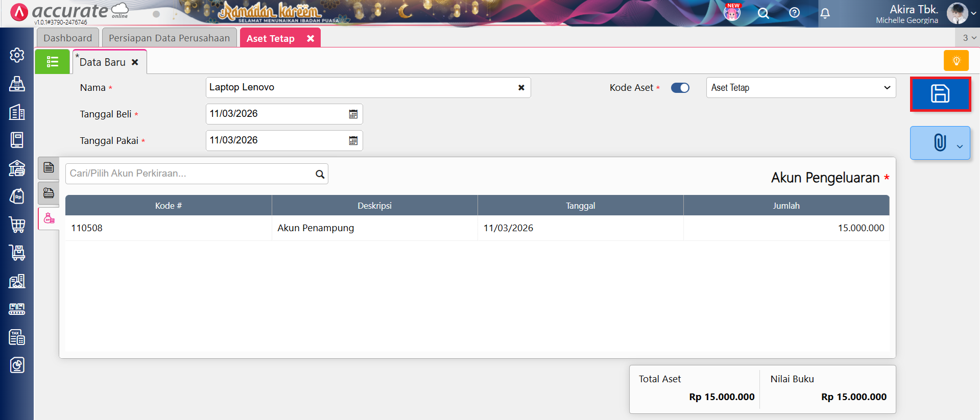This screenshot has width=980, height=420.
Task: Click the search magnifier in top header
Action: click(x=763, y=13)
